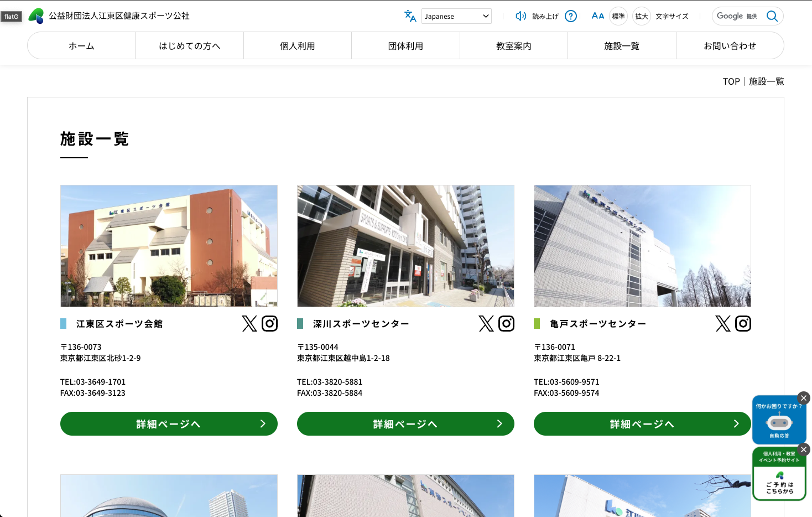
Task: Click the address 東京都江東区亀戸 8-22-1
Action: tap(577, 358)
